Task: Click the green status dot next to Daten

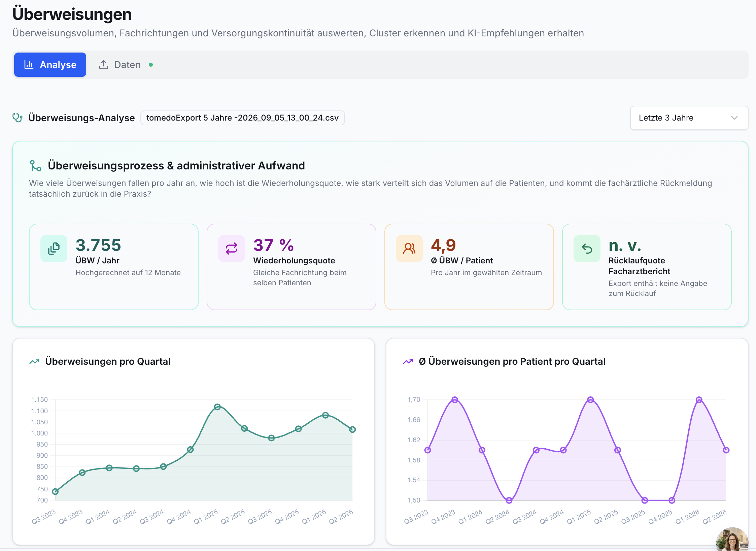Action: tap(151, 65)
